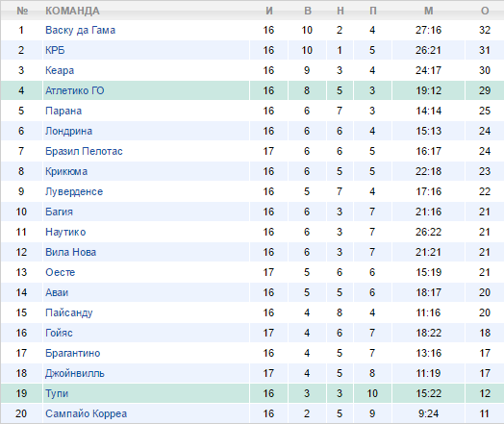Open the Кеара team page
Image resolution: width=504 pixels, height=424 pixels.
coord(60,71)
